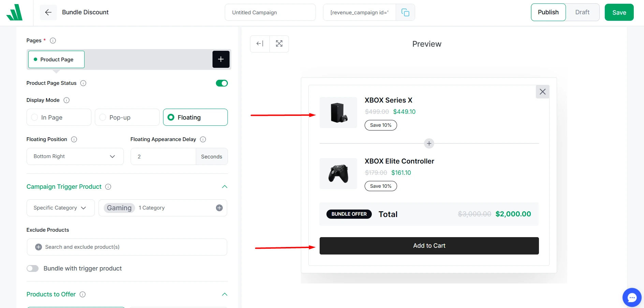Click the revenue_campaign shortcode field

360,12
